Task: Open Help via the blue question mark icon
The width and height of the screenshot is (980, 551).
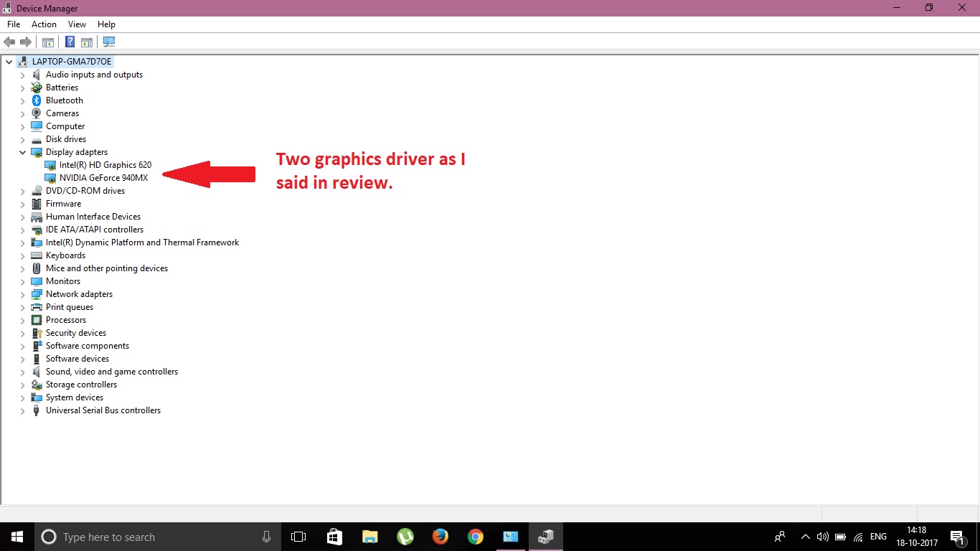Action: (70, 42)
